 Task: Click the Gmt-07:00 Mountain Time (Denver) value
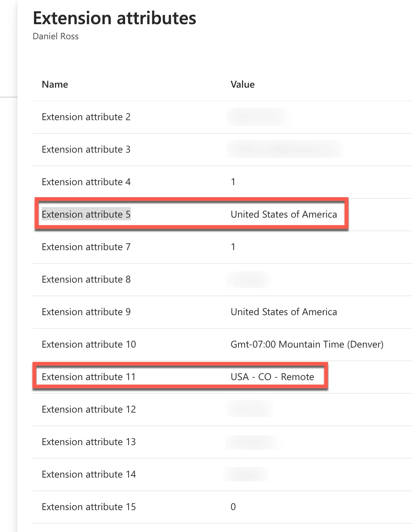point(307,344)
